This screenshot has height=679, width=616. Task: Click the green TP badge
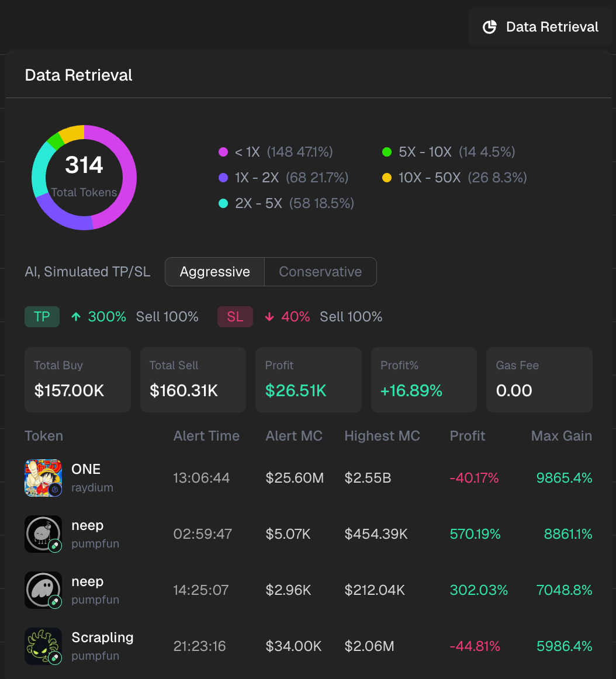coord(42,317)
